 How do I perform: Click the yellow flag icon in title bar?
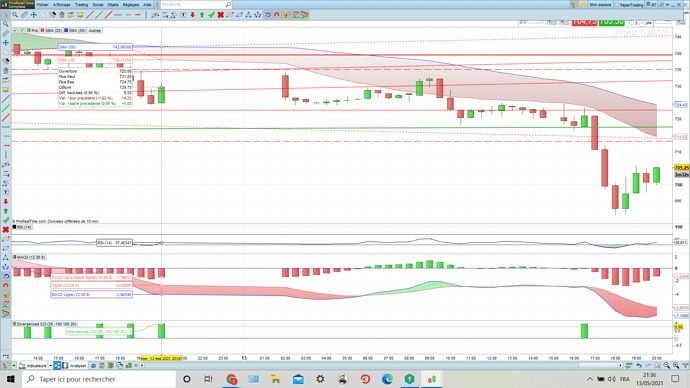(583, 4)
